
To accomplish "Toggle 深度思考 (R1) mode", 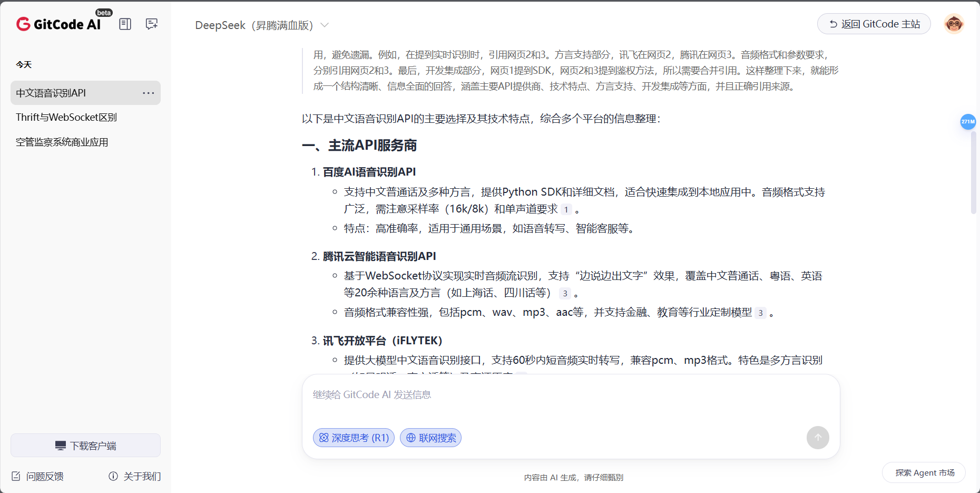I will (354, 438).
